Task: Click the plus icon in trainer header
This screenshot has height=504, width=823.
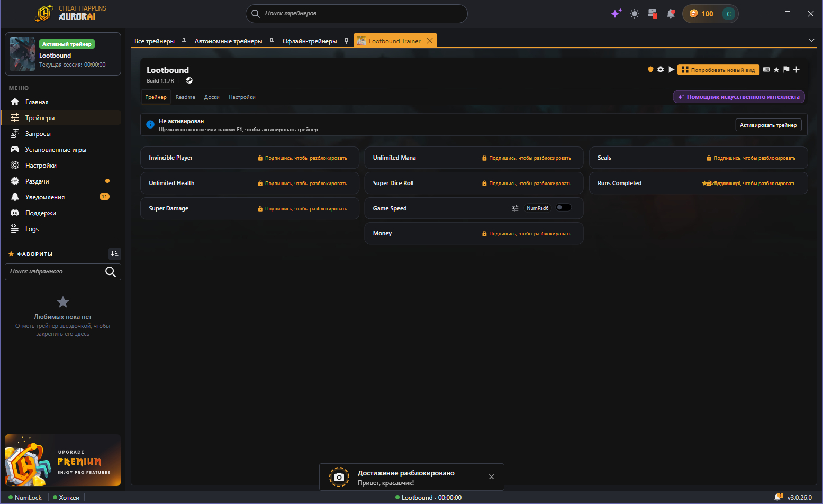Action: (796, 69)
